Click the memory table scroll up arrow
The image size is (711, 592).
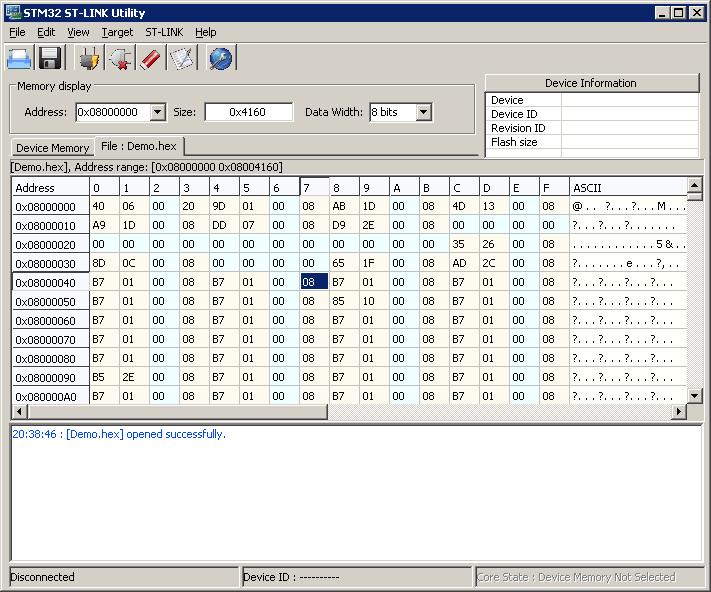(694, 185)
